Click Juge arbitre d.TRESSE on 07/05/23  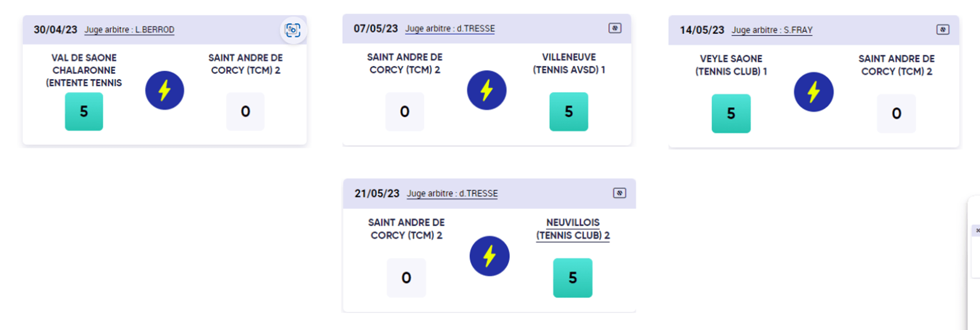(x=450, y=29)
